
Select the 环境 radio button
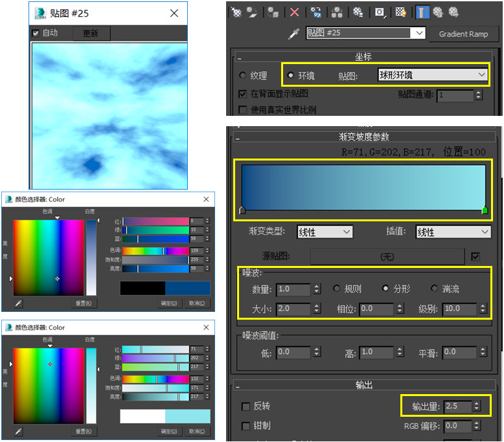290,75
